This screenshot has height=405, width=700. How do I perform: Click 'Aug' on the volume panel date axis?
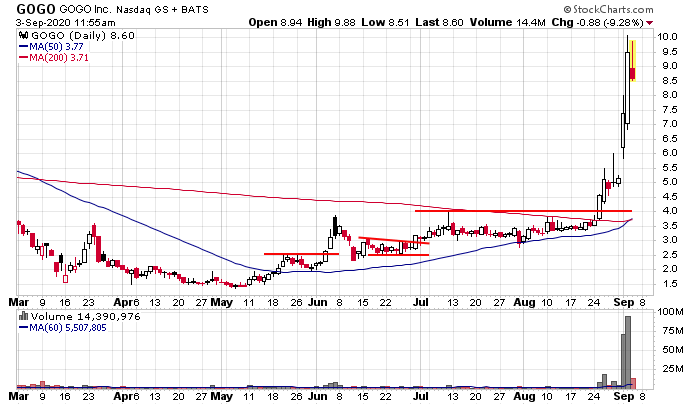pos(524,396)
